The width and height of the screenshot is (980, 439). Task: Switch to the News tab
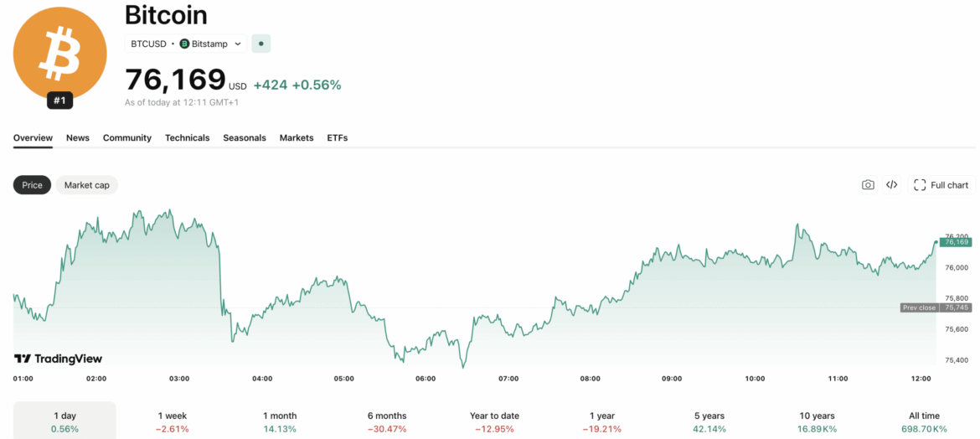point(78,137)
